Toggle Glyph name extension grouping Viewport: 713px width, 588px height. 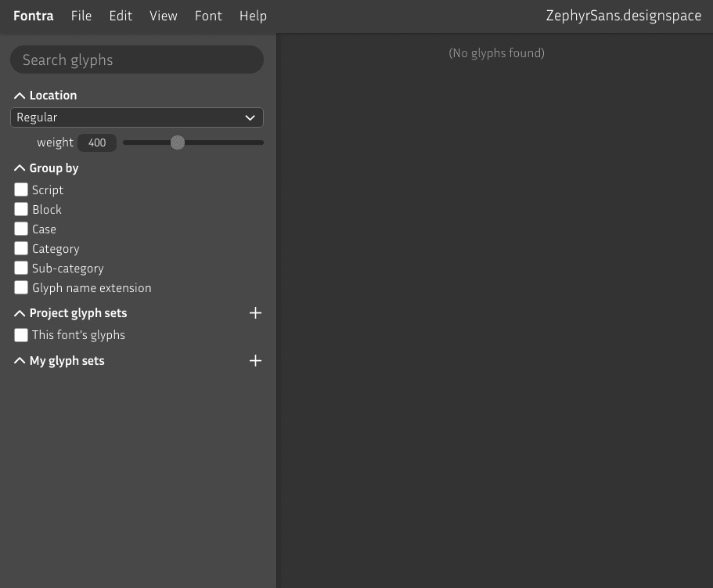click(21, 287)
